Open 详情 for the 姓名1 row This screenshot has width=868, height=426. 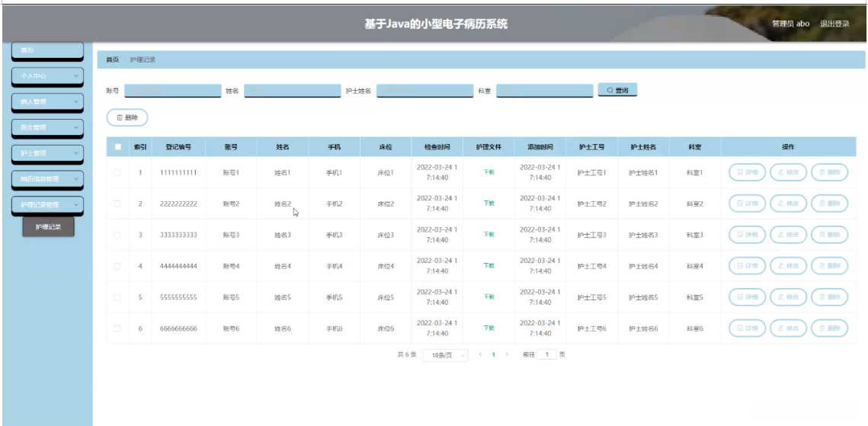[747, 173]
